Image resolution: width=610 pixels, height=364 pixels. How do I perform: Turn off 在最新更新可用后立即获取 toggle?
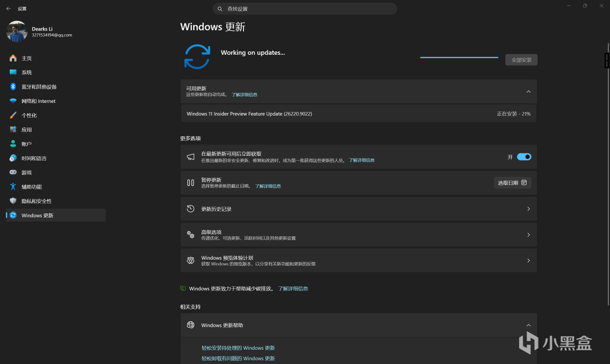coord(524,157)
